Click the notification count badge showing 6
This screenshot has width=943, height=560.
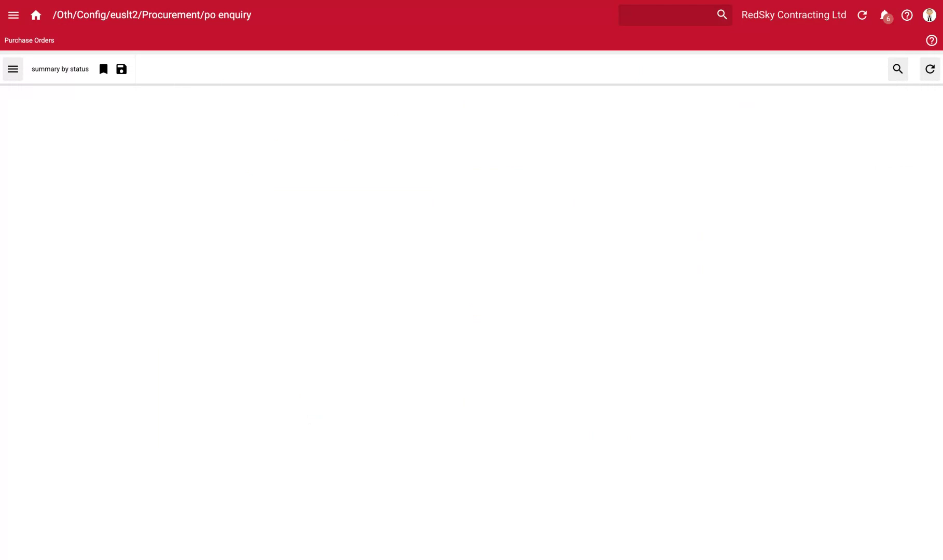[x=888, y=19]
